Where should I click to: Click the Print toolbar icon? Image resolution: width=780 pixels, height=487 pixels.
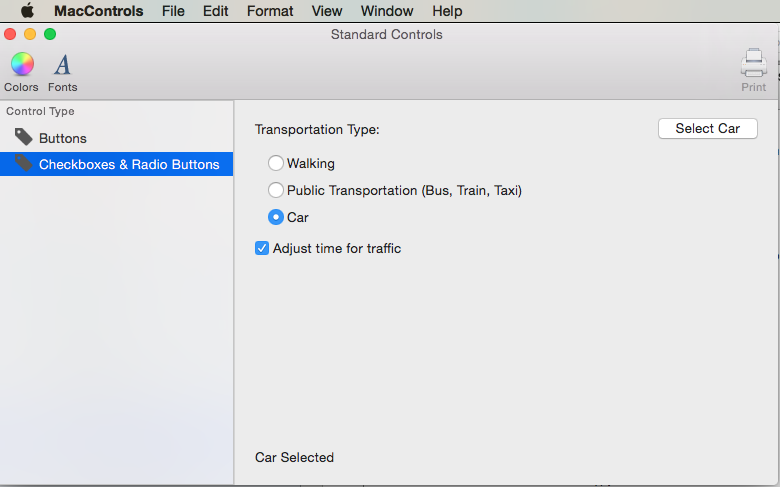[x=753, y=66]
